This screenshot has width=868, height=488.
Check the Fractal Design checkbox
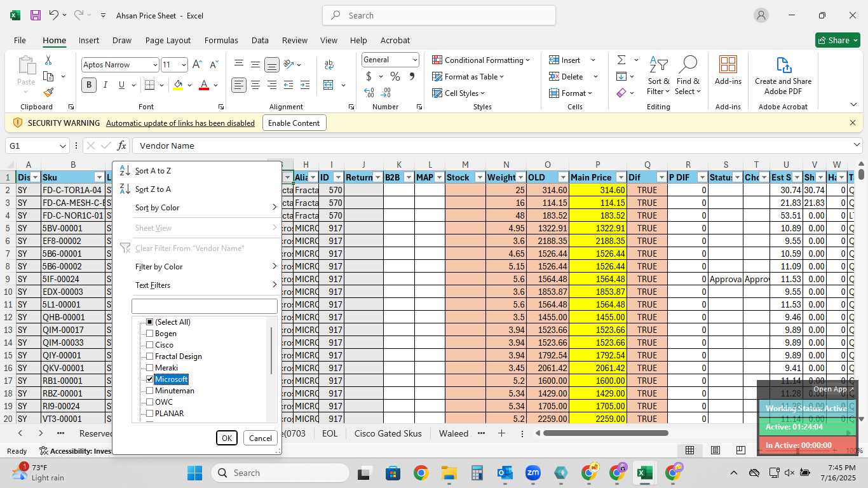coord(150,356)
